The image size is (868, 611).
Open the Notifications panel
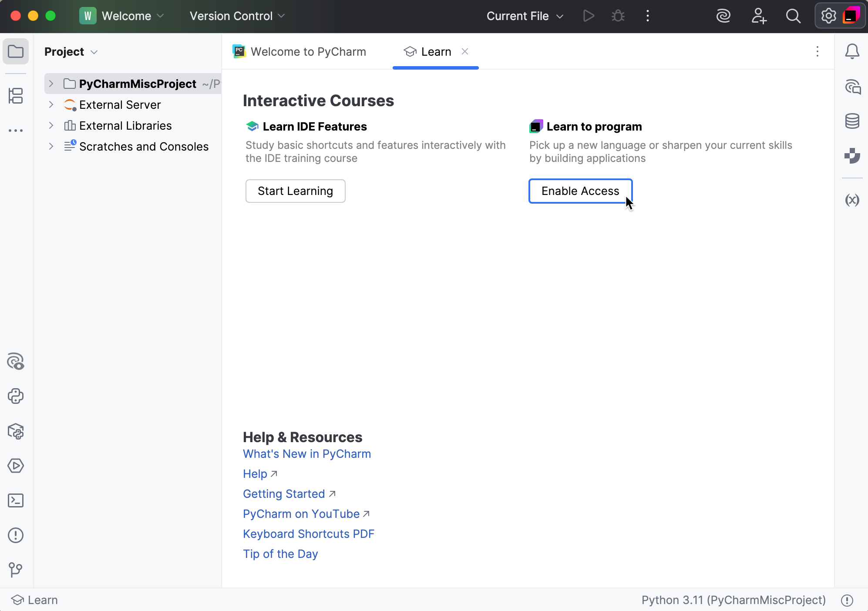coord(852,51)
